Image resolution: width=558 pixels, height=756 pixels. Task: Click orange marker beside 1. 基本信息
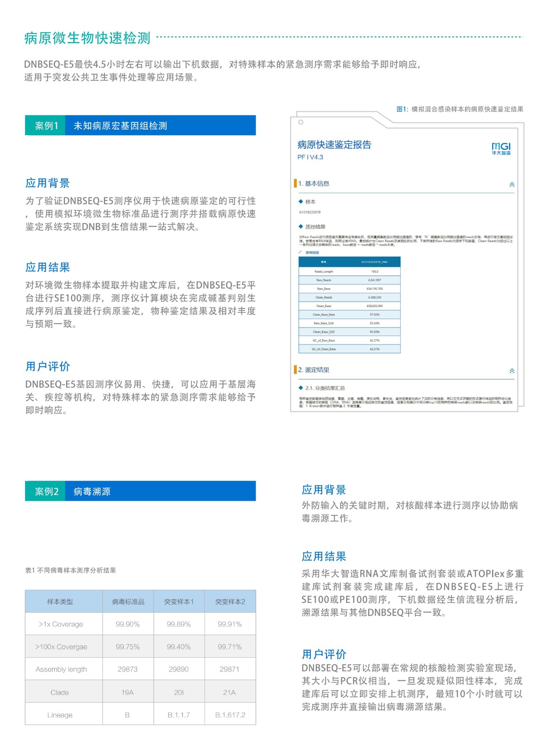pos(295,183)
